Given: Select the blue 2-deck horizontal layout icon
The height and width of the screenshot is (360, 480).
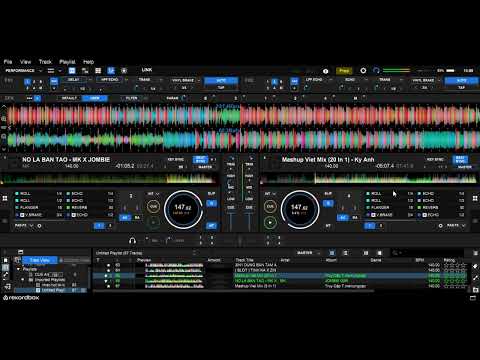Looking at the screenshot, I should pyautogui.click(x=72, y=71).
